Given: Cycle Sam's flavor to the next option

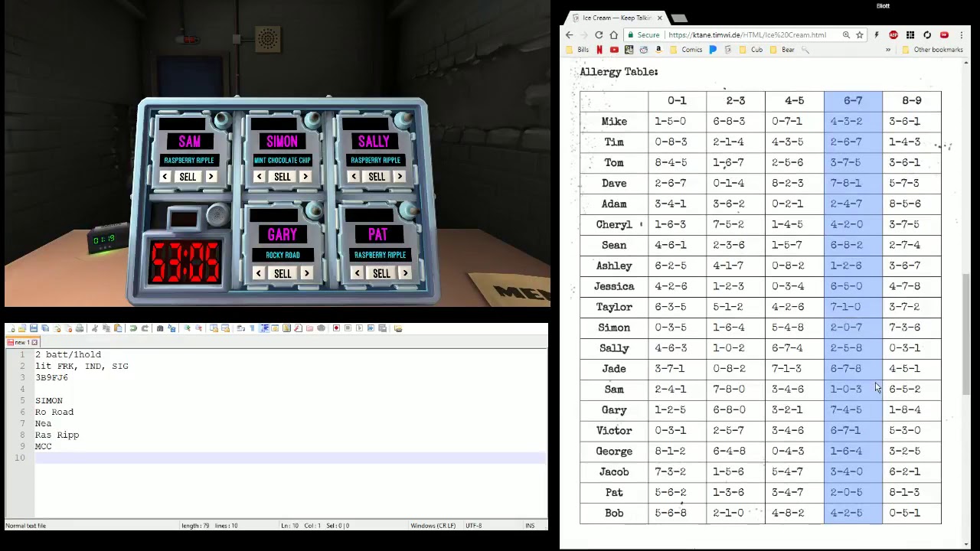Looking at the screenshot, I should [211, 177].
